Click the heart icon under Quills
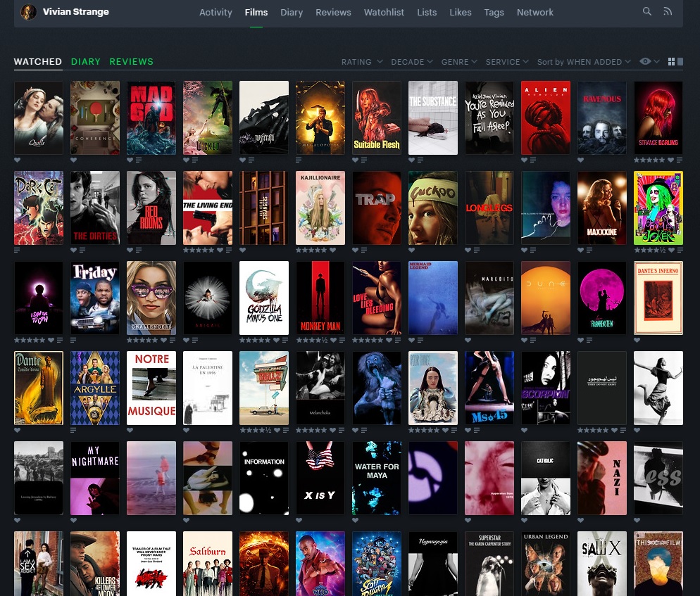The width and height of the screenshot is (700, 596). [17, 160]
